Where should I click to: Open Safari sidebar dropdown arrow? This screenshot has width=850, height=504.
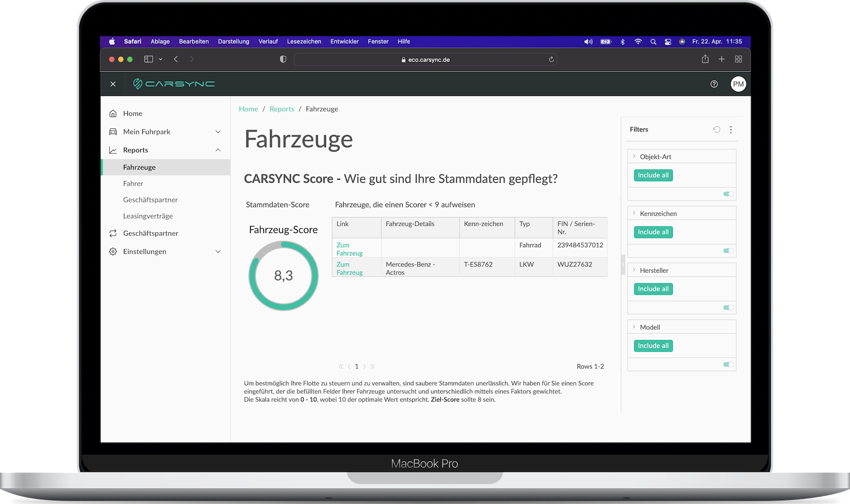pyautogui.click(x=160, y=59)
